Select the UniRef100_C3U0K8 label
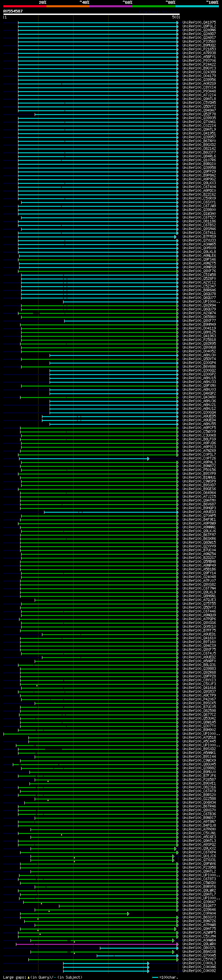The height and width of the screenshot is (980, 222). (199, 435)
